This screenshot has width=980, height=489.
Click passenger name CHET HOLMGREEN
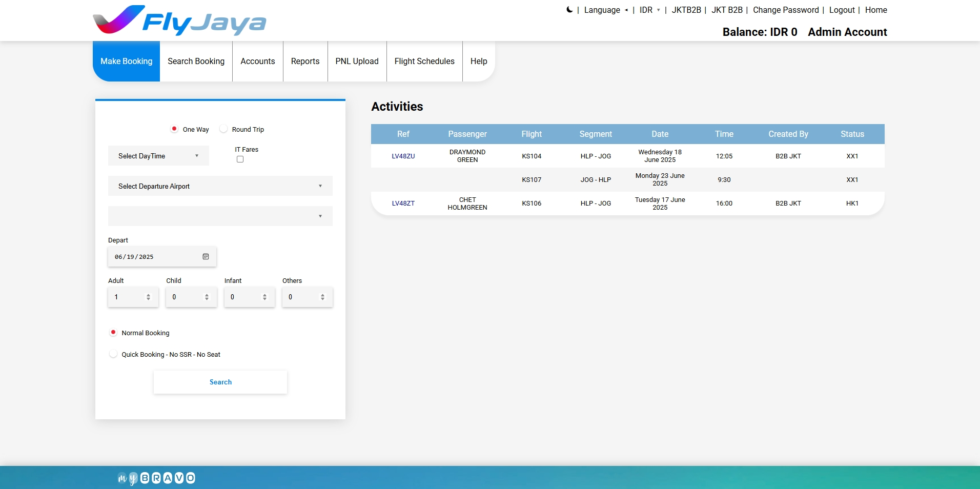467,203
